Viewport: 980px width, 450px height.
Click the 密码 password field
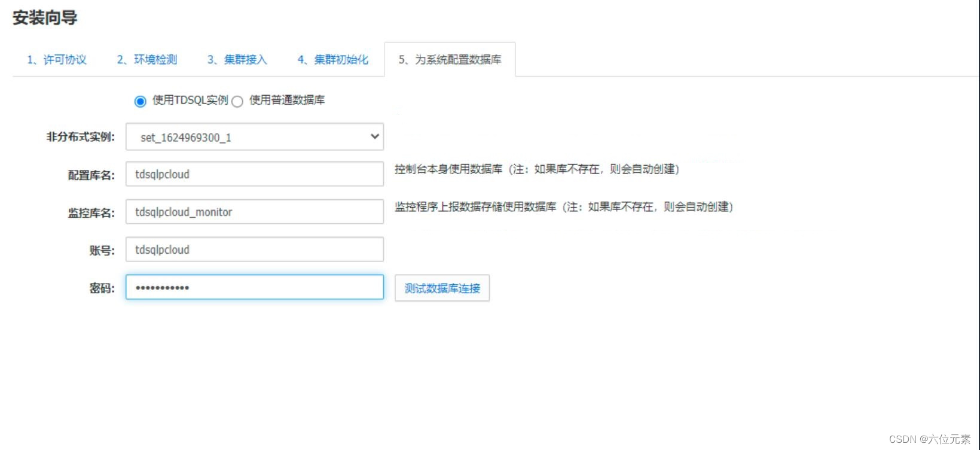pyautogui.click(x=255, y=287)
